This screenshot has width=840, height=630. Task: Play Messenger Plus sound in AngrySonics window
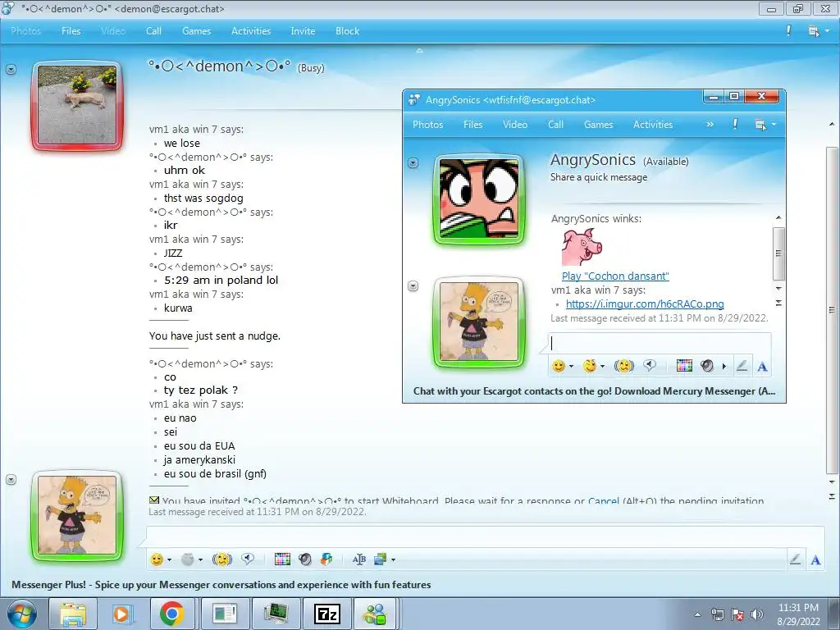707,366
